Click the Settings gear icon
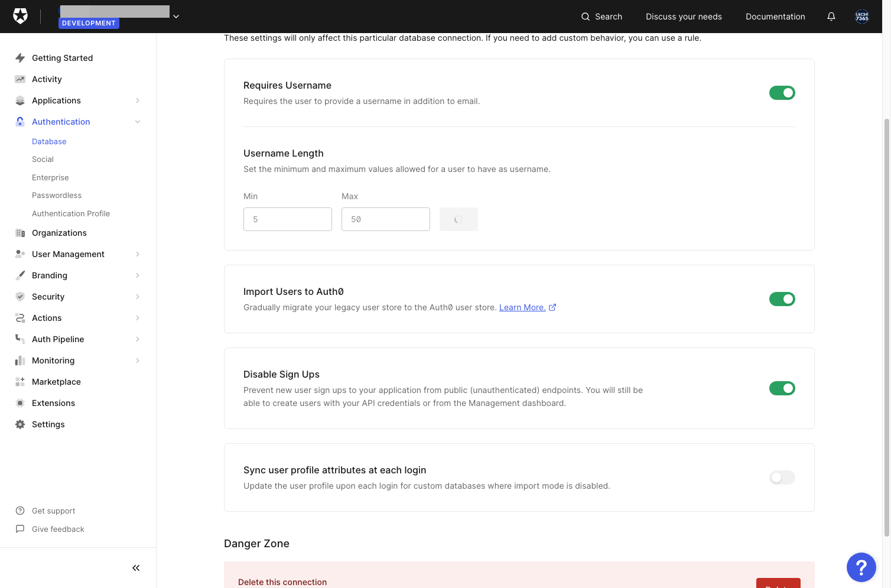This screenshot has height=588, width=891. click(20, 424)
